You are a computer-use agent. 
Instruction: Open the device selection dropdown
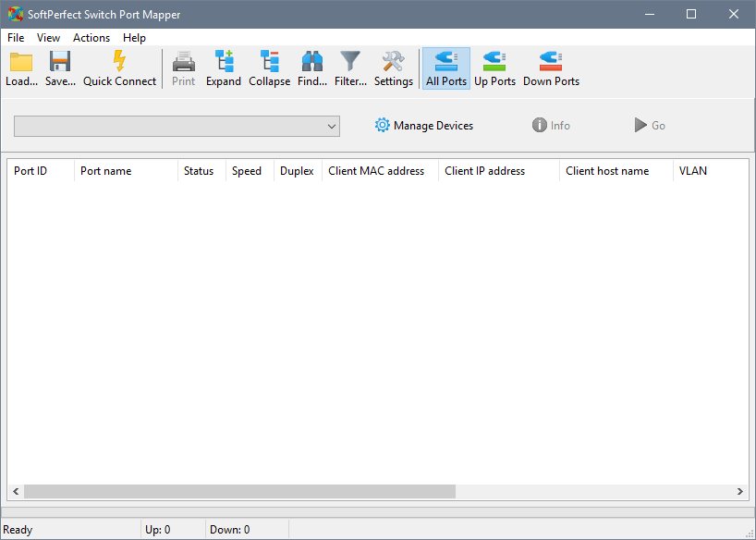click(x=331, y=126)
